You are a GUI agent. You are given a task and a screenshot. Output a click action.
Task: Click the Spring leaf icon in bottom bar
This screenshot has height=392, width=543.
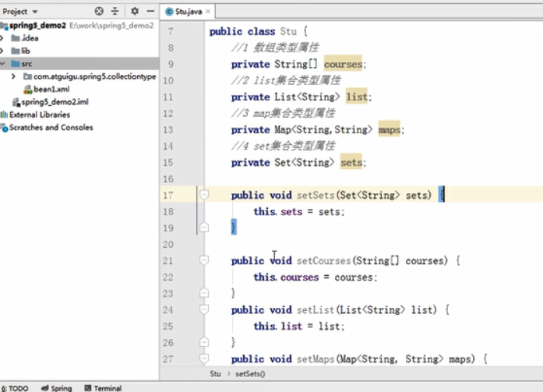(44, 388)
